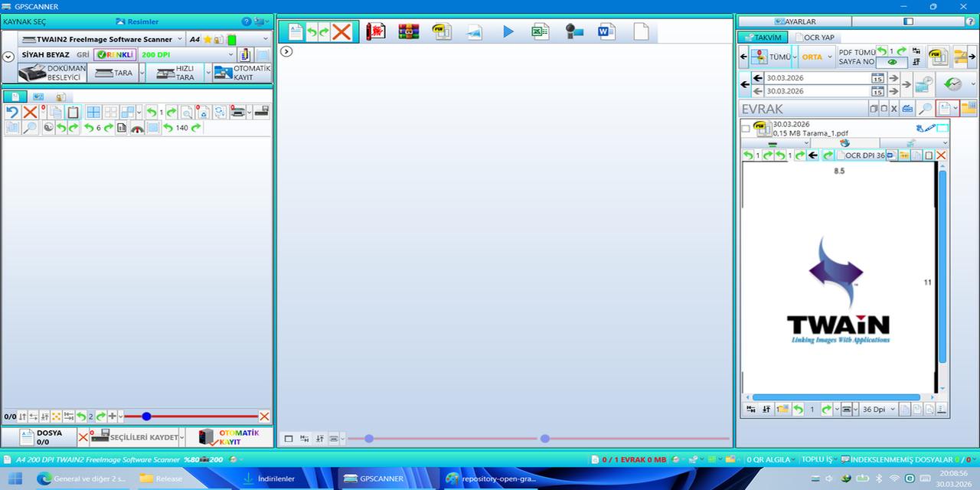
Task: Click the undo arrow in the image toolbar
Action: (x=13, y=112)
